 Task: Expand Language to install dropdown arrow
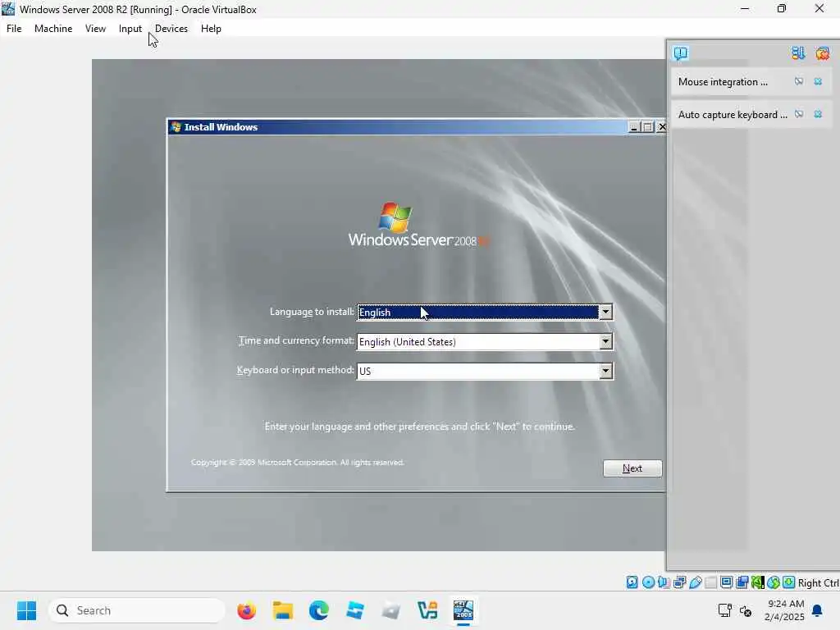(x=605, y=312)
